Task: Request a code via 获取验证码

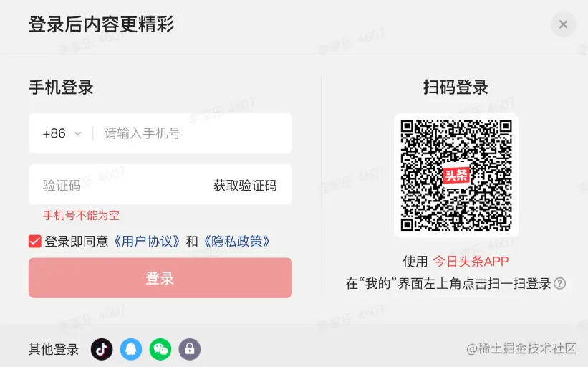Action: (x=245, y=186)
